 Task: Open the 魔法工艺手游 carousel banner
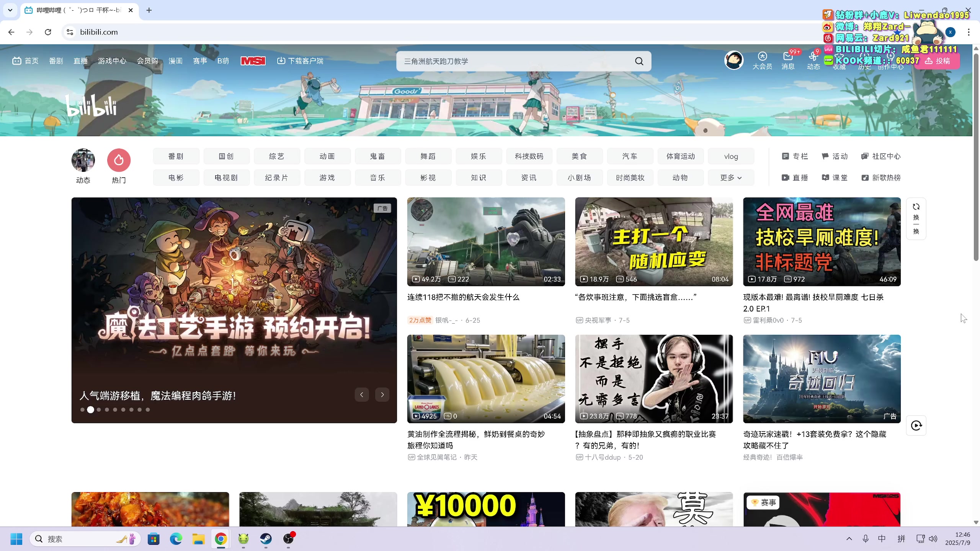point(234,310)
